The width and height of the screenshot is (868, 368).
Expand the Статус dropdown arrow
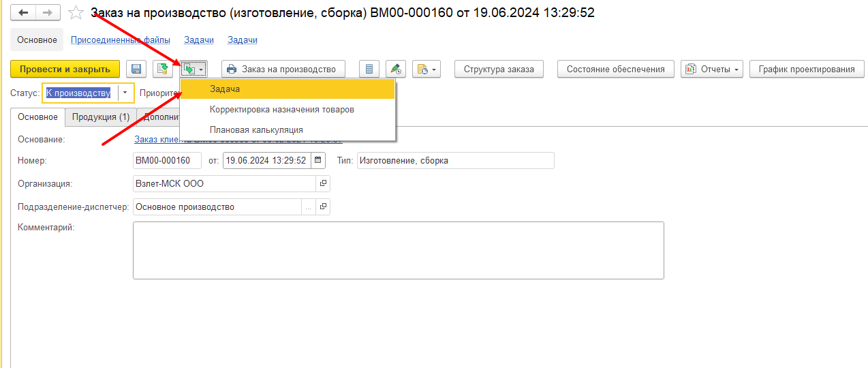click(125, 93)
